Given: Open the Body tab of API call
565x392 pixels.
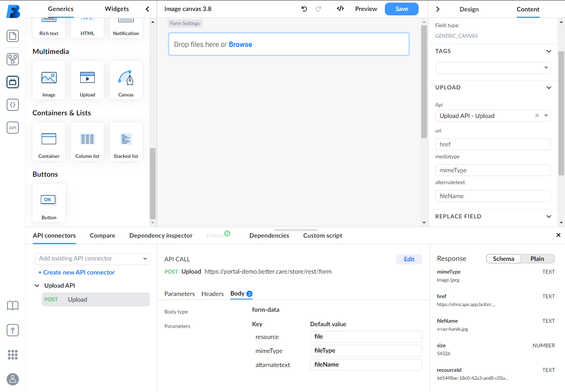Looking at the screenshot, I should (x=241, y=294).
